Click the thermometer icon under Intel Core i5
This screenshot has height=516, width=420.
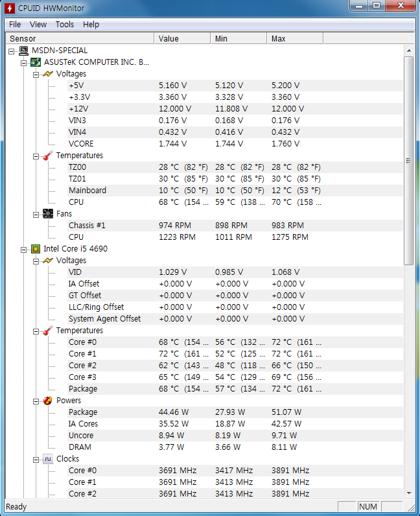pyautogui.click(x=48, y=331)
